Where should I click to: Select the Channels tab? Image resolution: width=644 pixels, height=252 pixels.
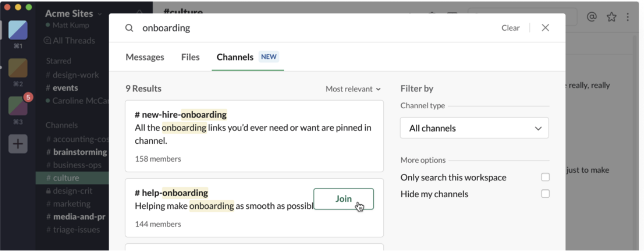click(247, 57)
